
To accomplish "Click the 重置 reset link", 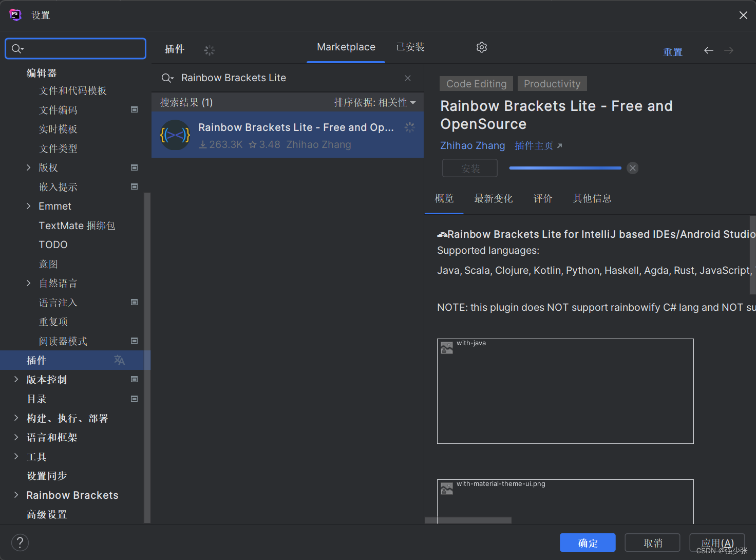I will click(x=673, y=52).
